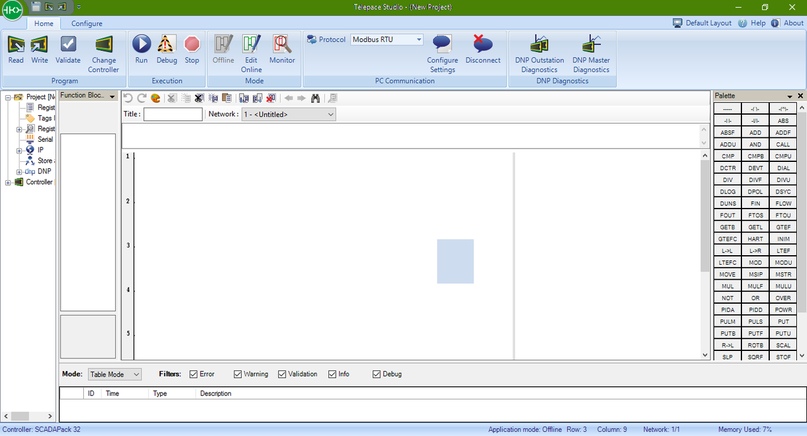Click the Time column header

pyautogui.click(x=112, y=393)
